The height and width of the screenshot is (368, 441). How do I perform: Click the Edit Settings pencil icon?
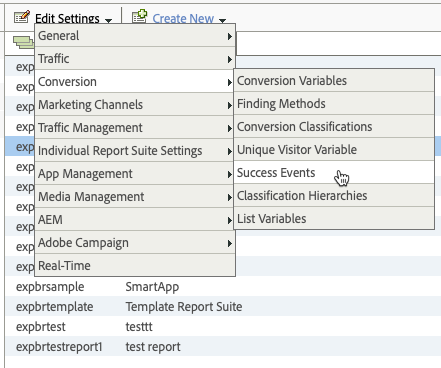pos(22,16)
